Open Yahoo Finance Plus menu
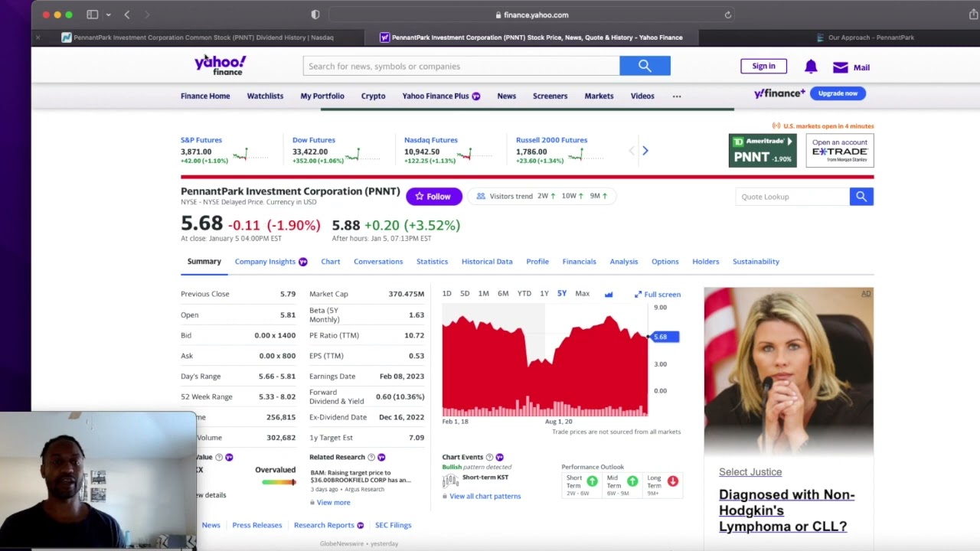 [x=441, y=96]
